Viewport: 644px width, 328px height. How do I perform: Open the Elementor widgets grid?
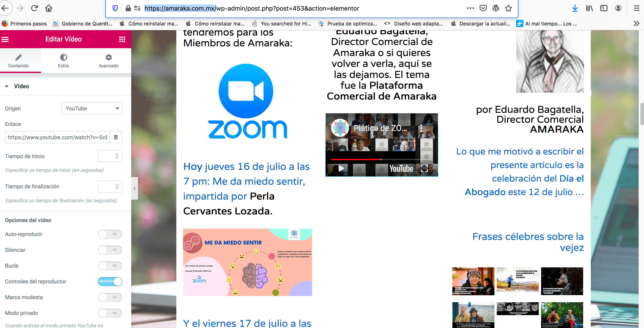pos(122,39)
